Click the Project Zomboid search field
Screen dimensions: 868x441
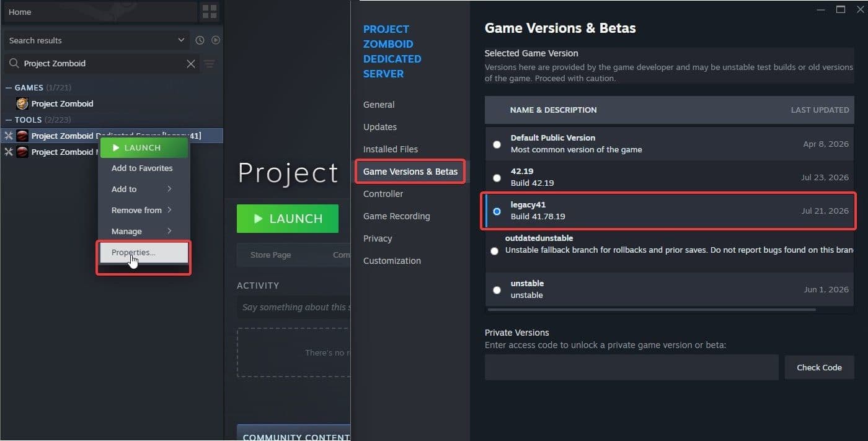click(x=103, y=63)
